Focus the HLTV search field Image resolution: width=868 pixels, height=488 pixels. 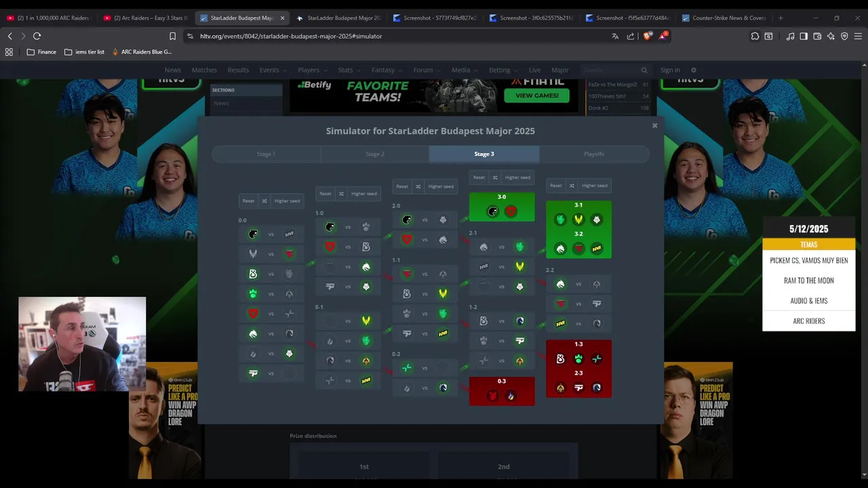coord(610,70)
